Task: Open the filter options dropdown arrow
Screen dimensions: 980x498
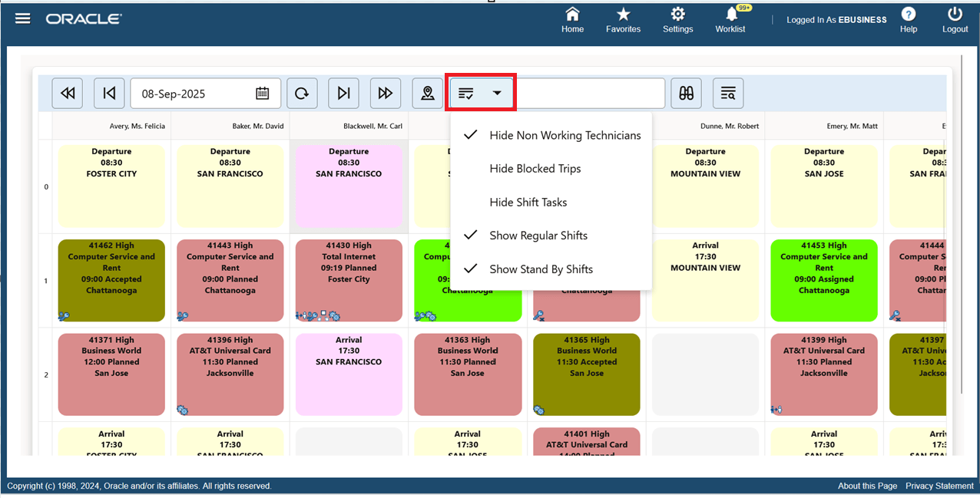Action: click(x=494, y=93)
